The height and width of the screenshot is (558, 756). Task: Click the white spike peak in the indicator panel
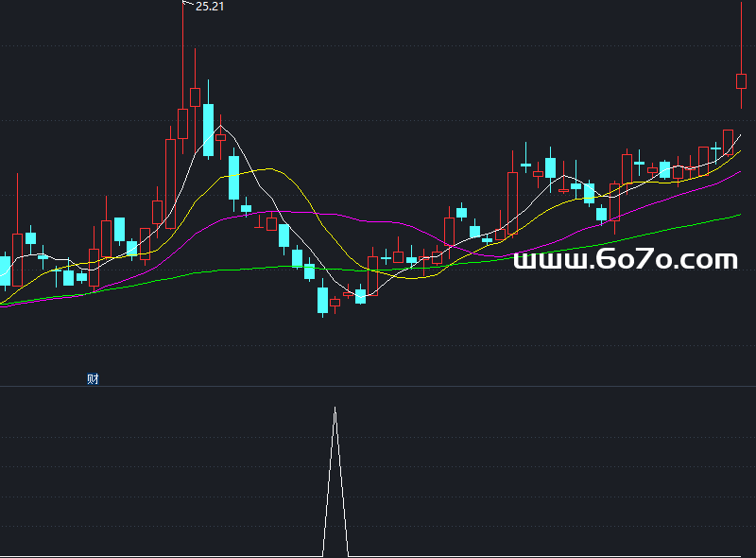tap(335, 410)
